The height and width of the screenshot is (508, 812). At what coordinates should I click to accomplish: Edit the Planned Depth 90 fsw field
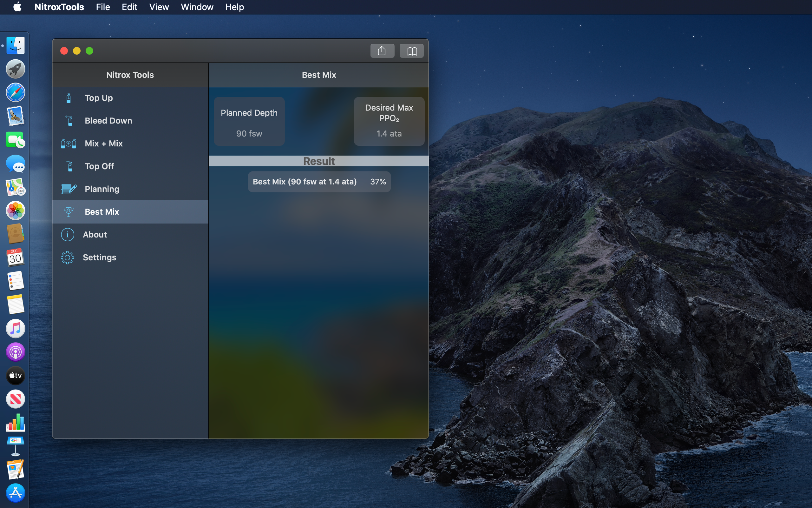[249, 121]
